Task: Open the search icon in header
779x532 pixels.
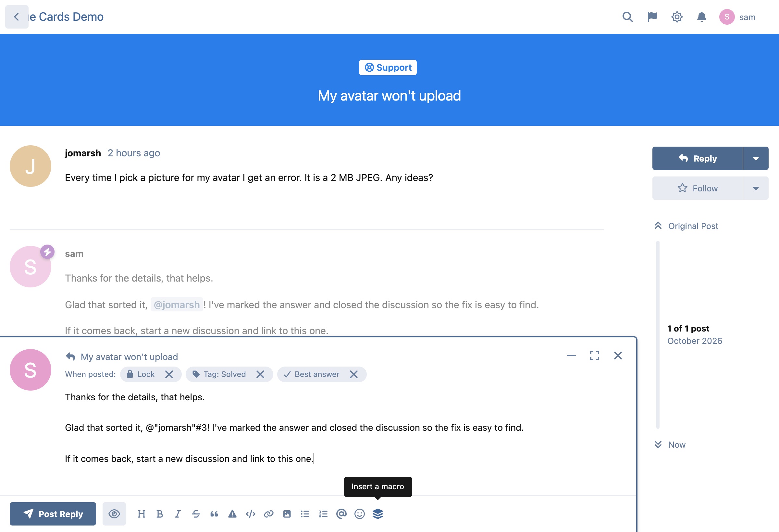Action: [x=627, y=17]
